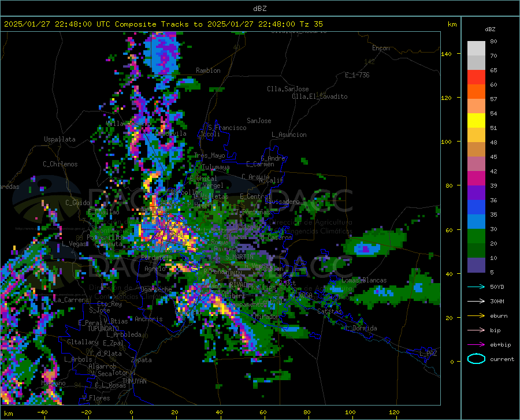Click the '30HM' legend label
The height and width of the screenshot is (420, 520).
pyautogui.click(x=497, y=302)
